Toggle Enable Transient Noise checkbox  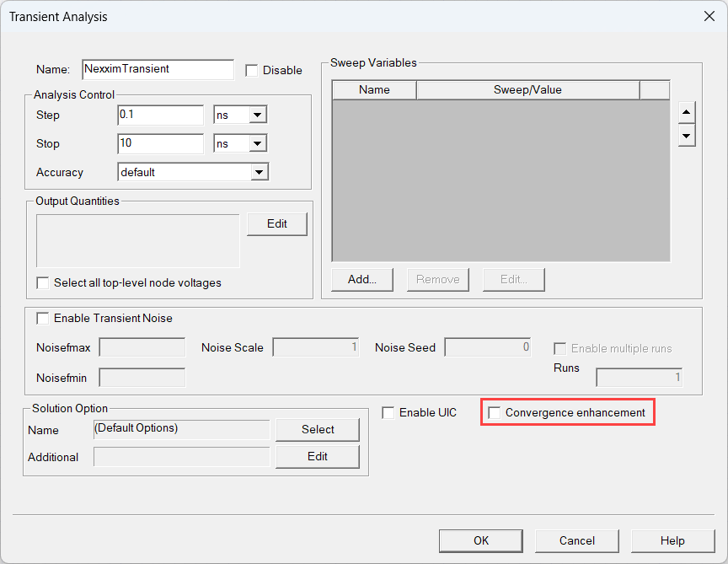point(43,318)
